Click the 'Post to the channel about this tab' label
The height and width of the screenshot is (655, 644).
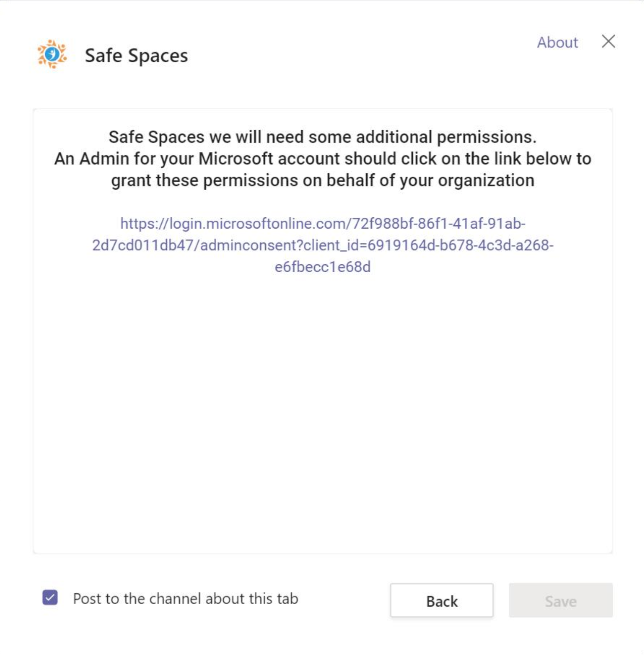pyautogui.click(x=185, y=598)
